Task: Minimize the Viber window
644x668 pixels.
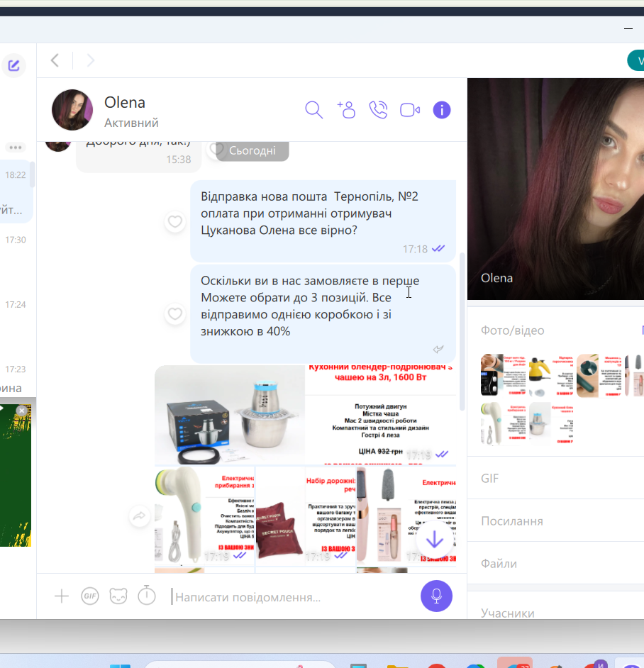Action: click(628, 28)
